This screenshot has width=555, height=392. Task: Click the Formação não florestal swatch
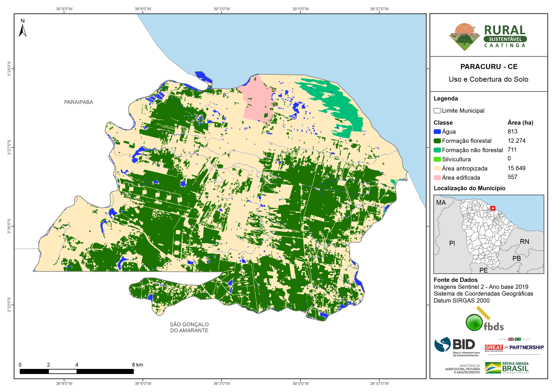437,150
